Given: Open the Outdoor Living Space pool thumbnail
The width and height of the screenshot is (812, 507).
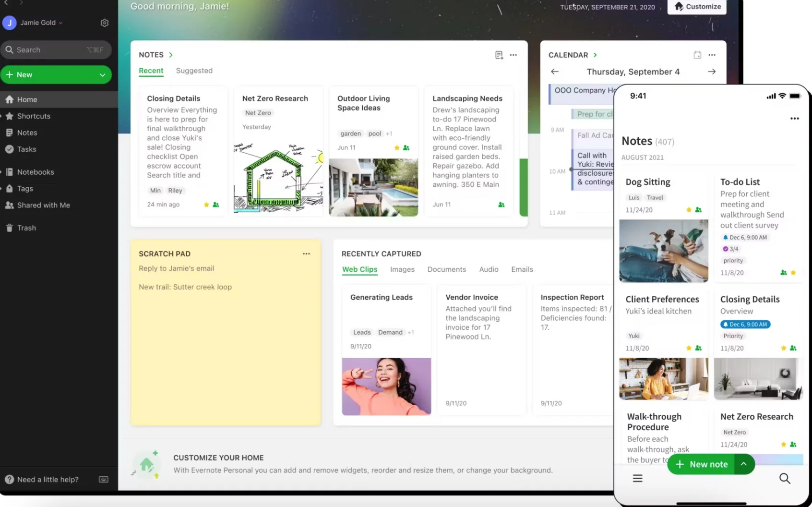Looking at the screenshot, I should click(373, 187).
